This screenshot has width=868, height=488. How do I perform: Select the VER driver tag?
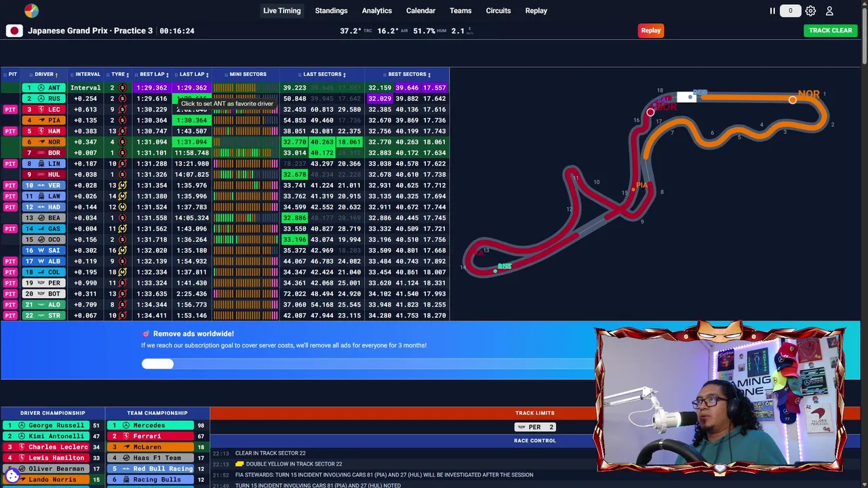(x=43, y=185)
